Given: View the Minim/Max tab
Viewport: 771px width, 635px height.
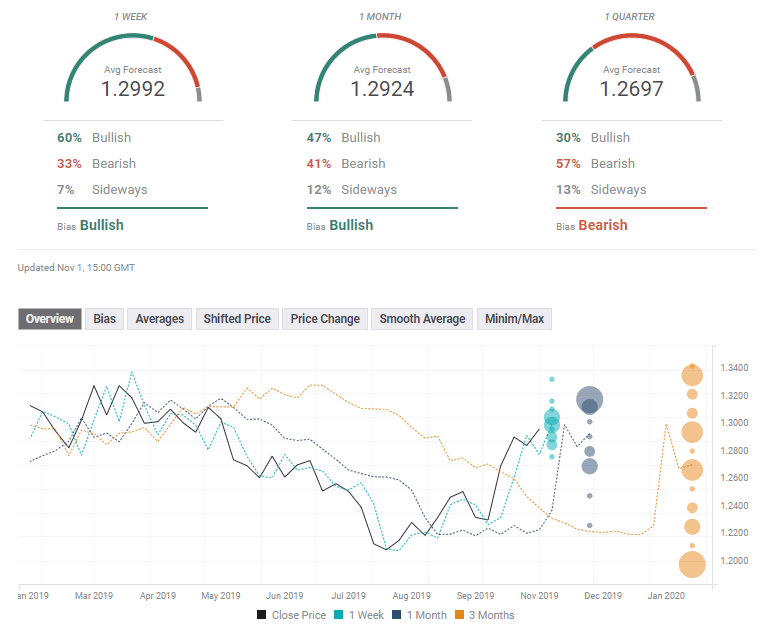Looking at the screenshot, I should pyautogui.click(x=514, y=319).
